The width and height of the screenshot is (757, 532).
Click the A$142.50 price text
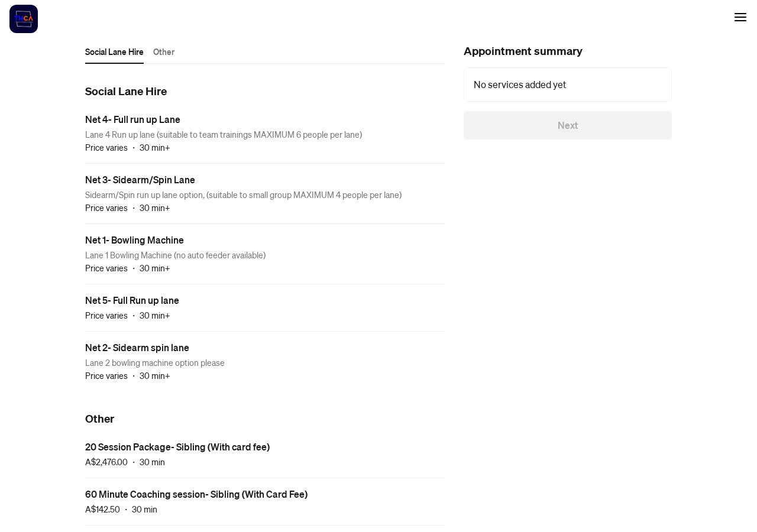coord(102,510)
